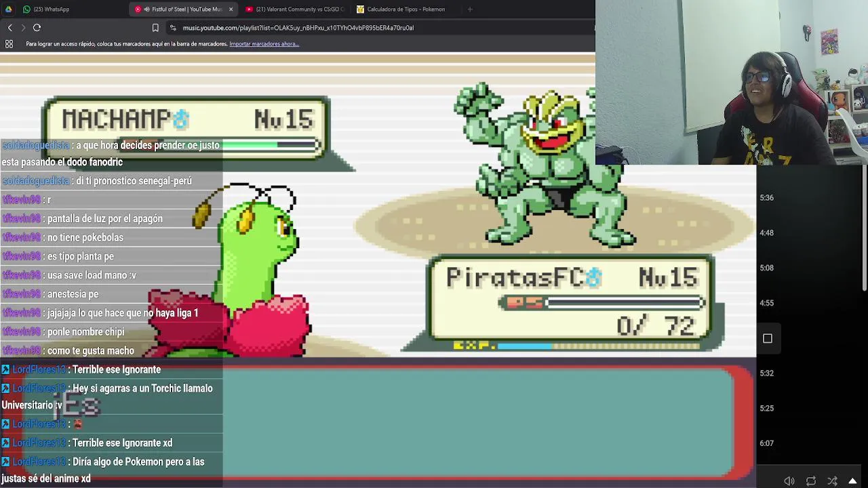The width and height of the screenshot is (868, 488).
Task: Bookmark this page
Action: [155, 28]
